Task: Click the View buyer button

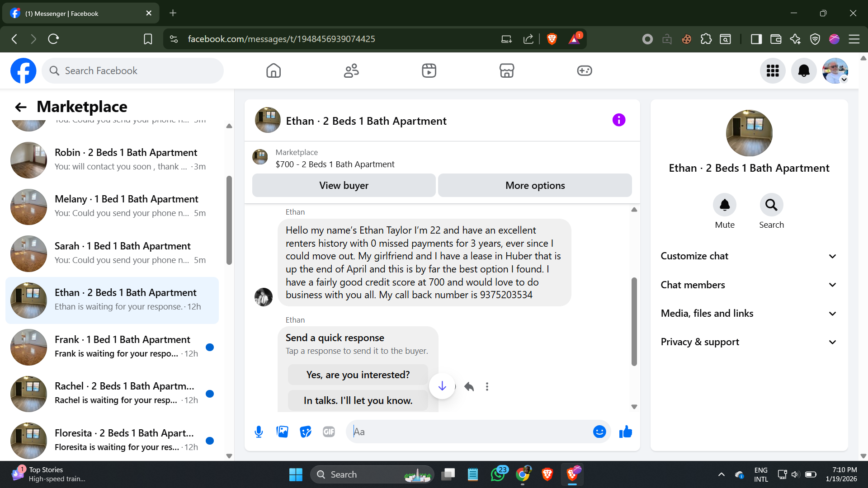Action: pos(344,186)
